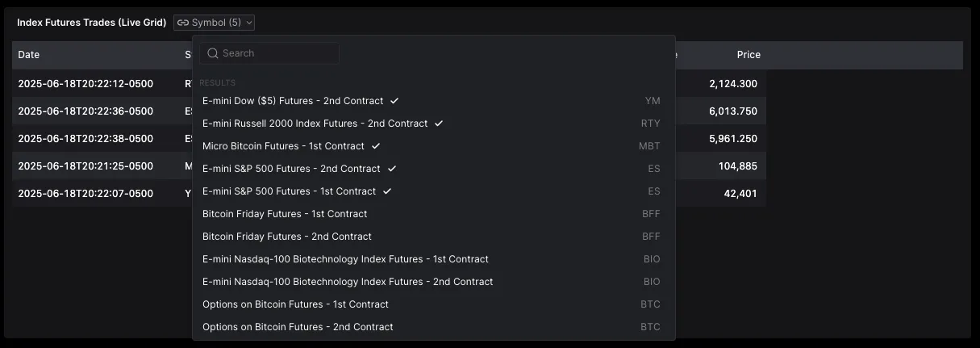Click checkmark beside Micro Bitcoin Futures
The image size is (980, 348).
pos(376,146)
